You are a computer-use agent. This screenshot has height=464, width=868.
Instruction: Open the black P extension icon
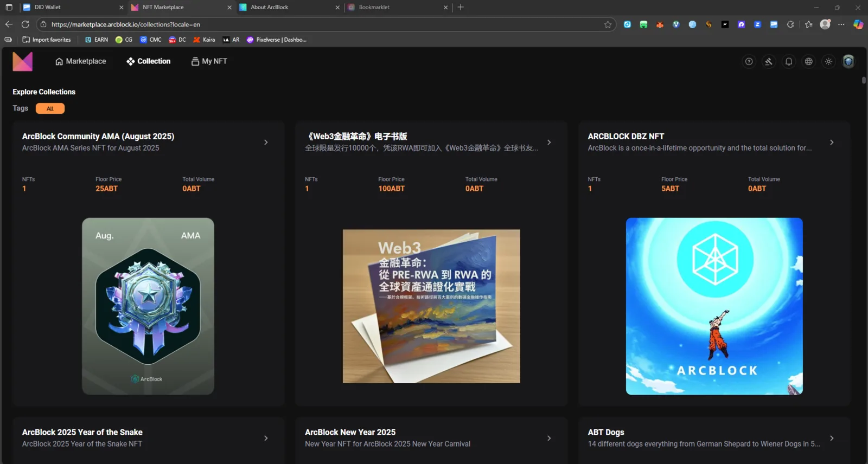(725, 24)
